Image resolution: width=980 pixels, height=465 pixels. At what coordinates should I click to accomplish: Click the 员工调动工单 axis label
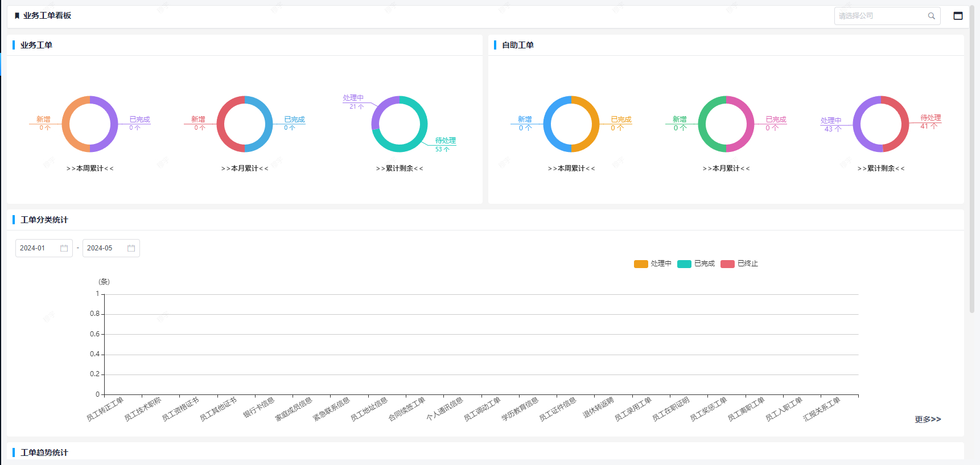[482, 409]
